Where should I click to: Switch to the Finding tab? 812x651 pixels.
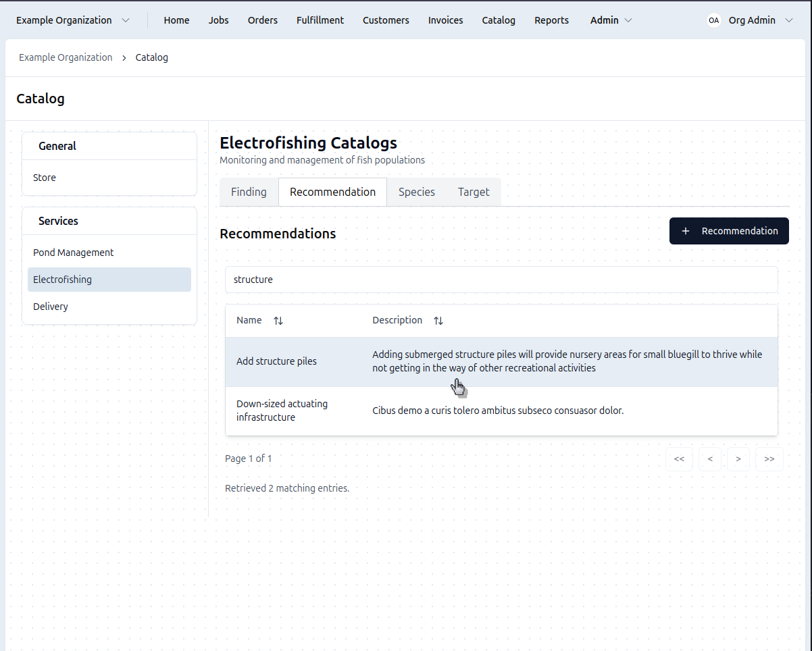249,192
